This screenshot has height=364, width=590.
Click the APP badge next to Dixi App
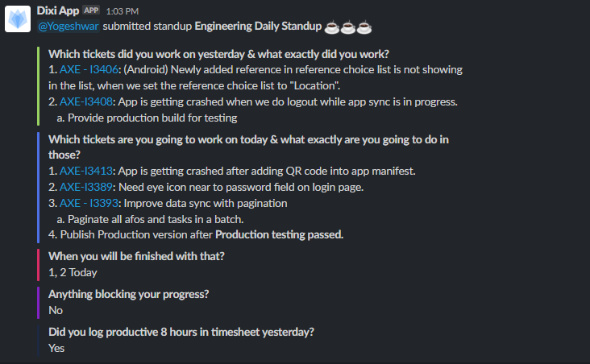[x=91, y=10]
